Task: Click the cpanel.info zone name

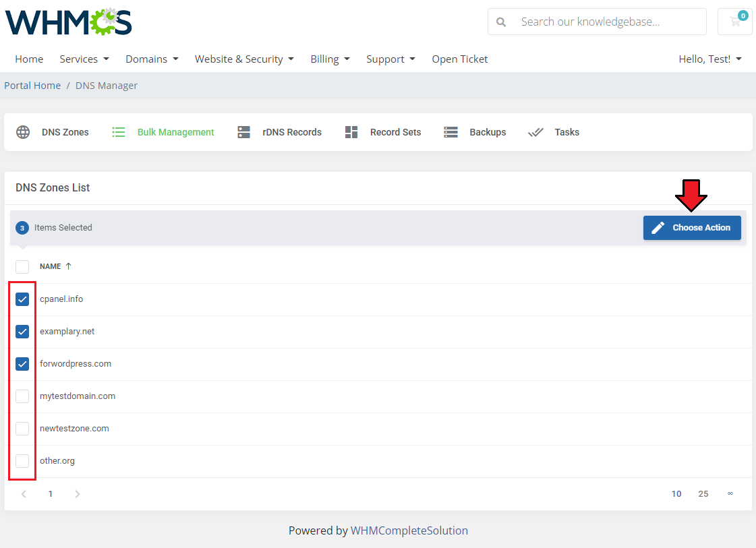Action: pyautogui.click(x=61, y=299)
